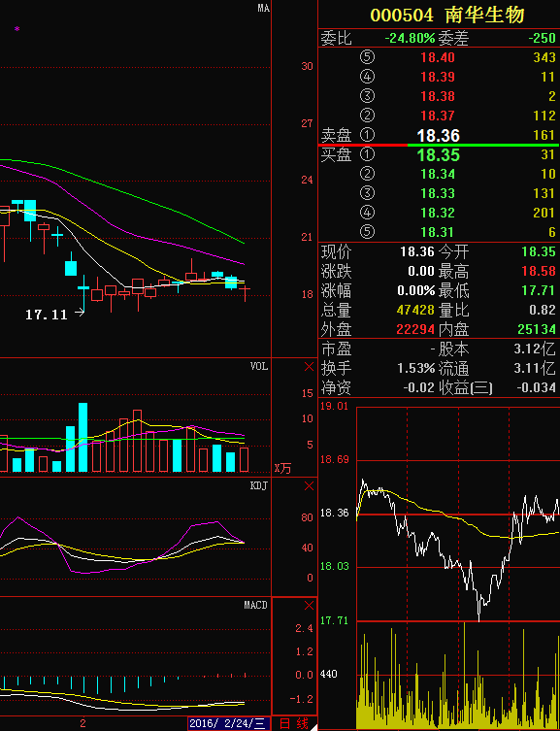Click the 涨幅 value 0.00%
560x731 pixels.
point(416,291)
